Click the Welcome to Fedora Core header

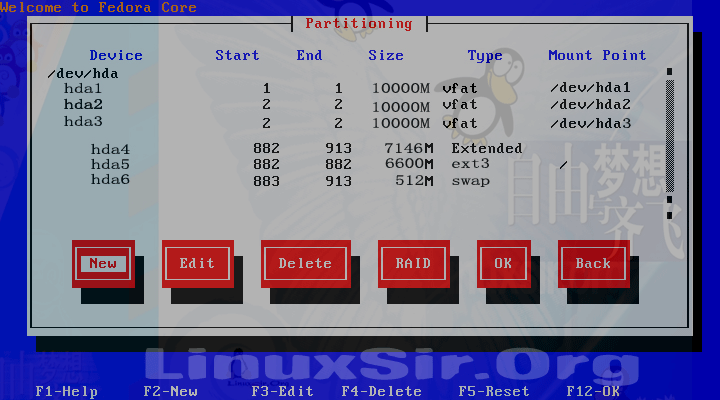pos(98,7)
